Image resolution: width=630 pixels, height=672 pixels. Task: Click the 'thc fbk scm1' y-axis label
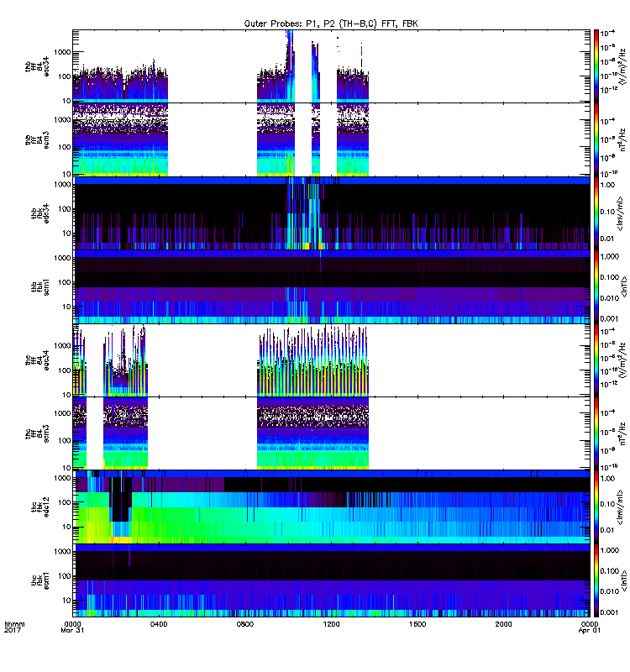[x=40, y=580]
